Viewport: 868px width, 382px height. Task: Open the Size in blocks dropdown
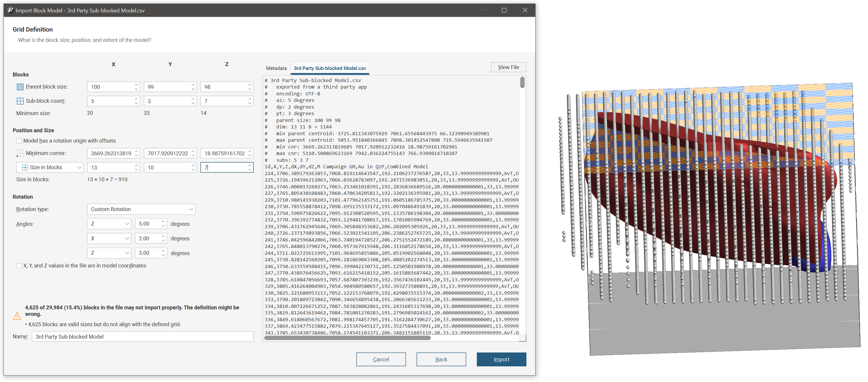click(x=50, y=168)
